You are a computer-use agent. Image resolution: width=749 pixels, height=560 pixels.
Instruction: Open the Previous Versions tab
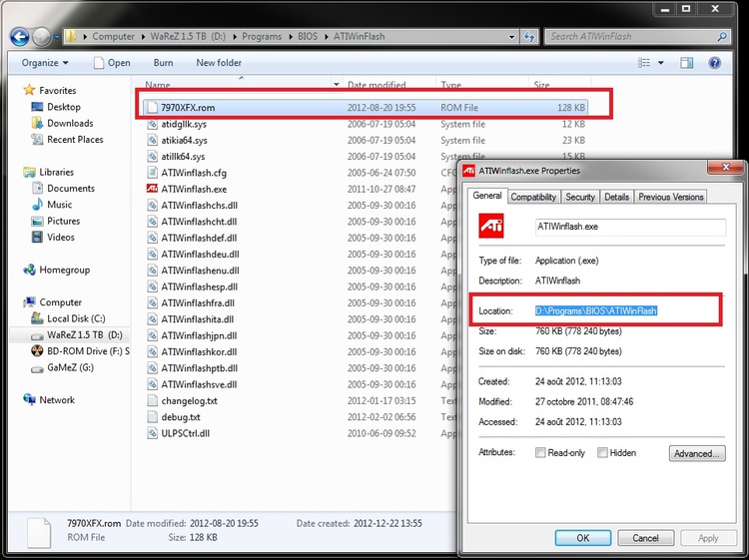point(671,197)
